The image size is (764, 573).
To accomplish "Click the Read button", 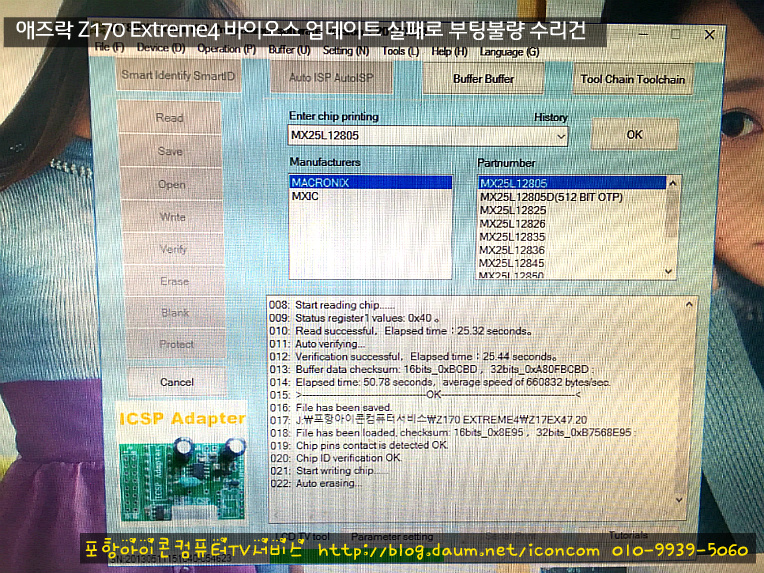I will click(170, 117).
